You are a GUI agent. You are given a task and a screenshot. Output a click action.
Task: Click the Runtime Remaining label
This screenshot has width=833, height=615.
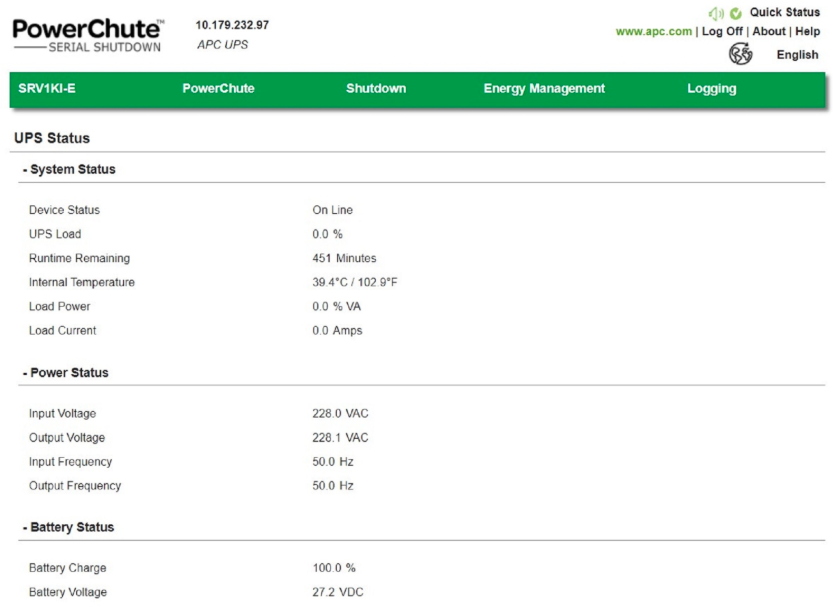79,259
